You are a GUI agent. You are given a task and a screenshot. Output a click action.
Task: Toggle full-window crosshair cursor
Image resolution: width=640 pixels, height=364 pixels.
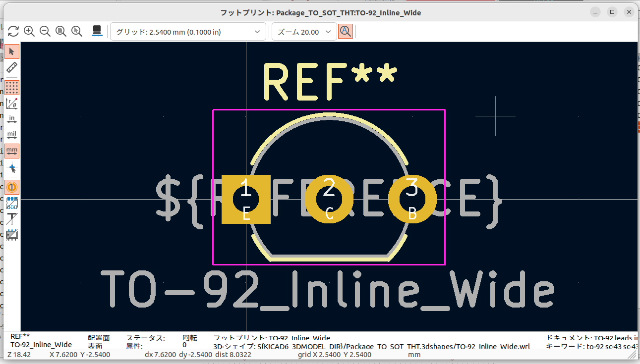pos(12,167)
